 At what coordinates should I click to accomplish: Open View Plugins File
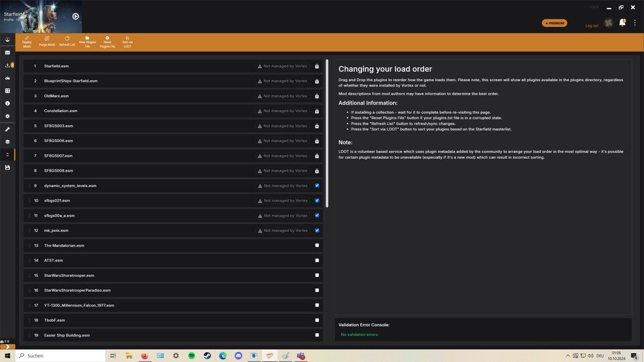tap(87, 42)
